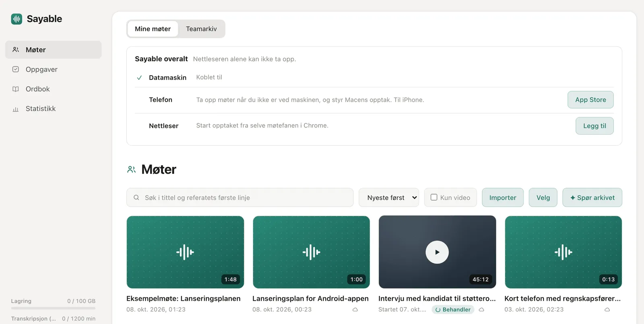Open the Eksempelmøte: Lanseringsplanen title
Image resolution: width=644 pixels, height=324 pixels.
[184, 299]
